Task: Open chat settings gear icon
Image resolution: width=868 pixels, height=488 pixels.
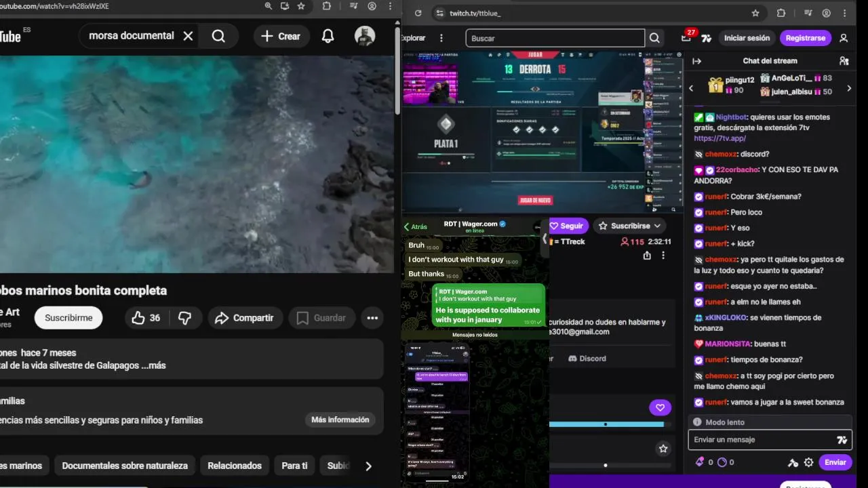Action: (808, 462)
